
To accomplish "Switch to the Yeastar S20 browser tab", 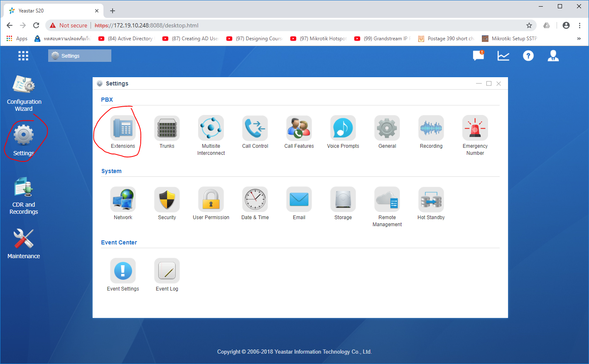I will coord(53,11).
